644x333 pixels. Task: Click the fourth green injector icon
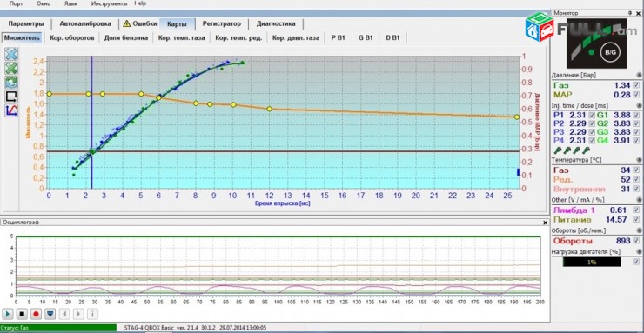(586, 151)
